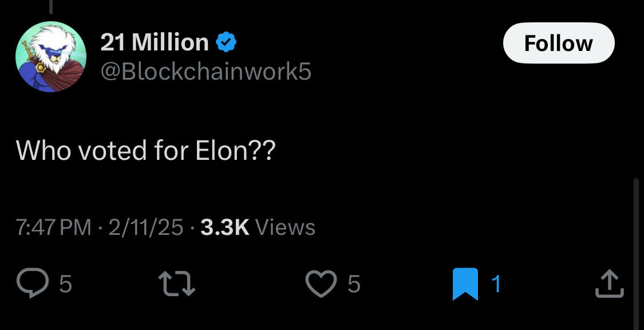Screen dimensions: 644x330
Task: Click the like count beside the heart
Action: 354,284
